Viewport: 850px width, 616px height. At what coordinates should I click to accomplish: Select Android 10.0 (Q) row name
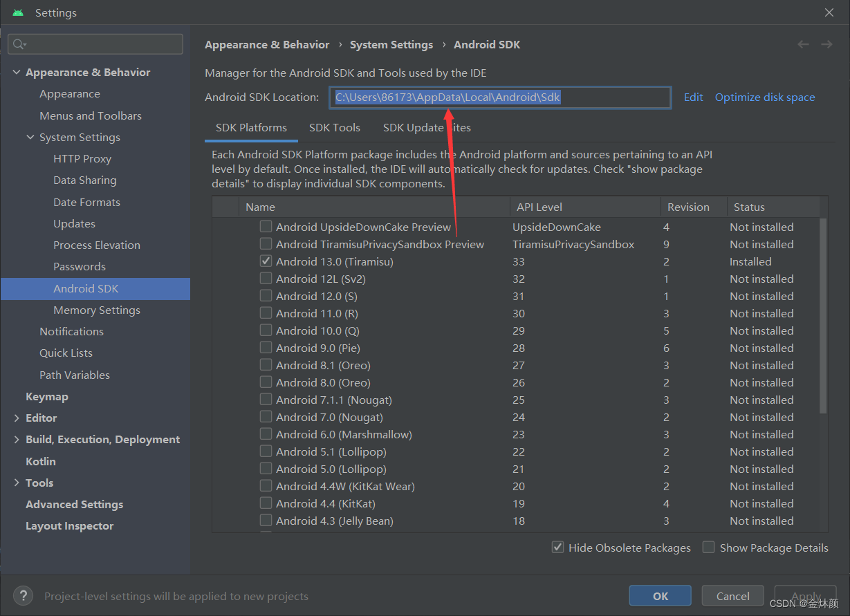click(x=317, y=330)
